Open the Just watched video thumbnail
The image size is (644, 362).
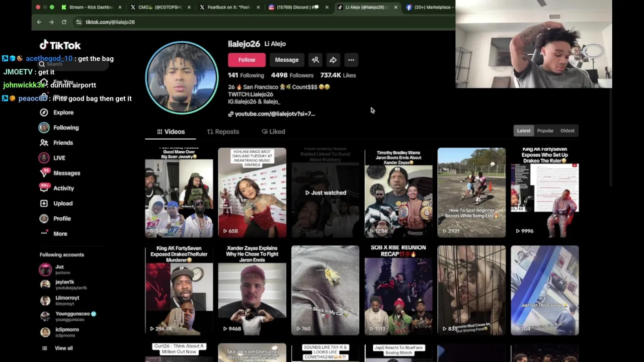pyautogui.click(x=326, y=193)
